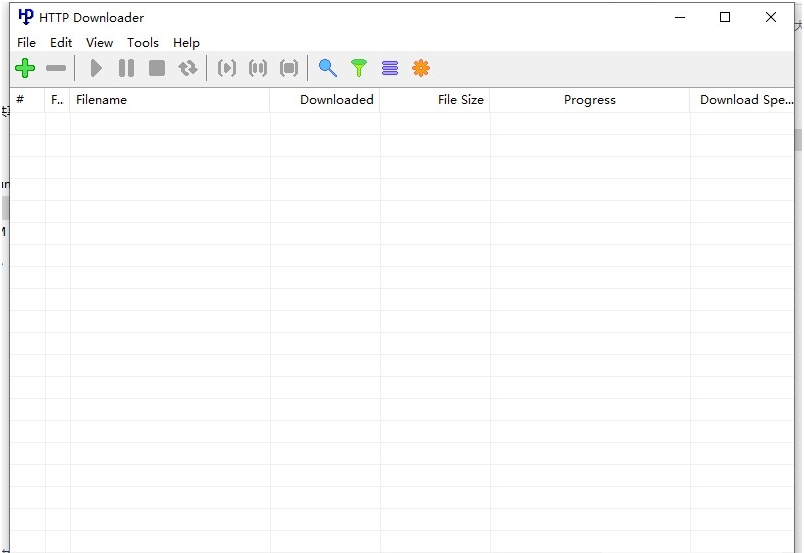Click the gray minus Remove icon
Screen dimensions: 804x553
(56, 68)
